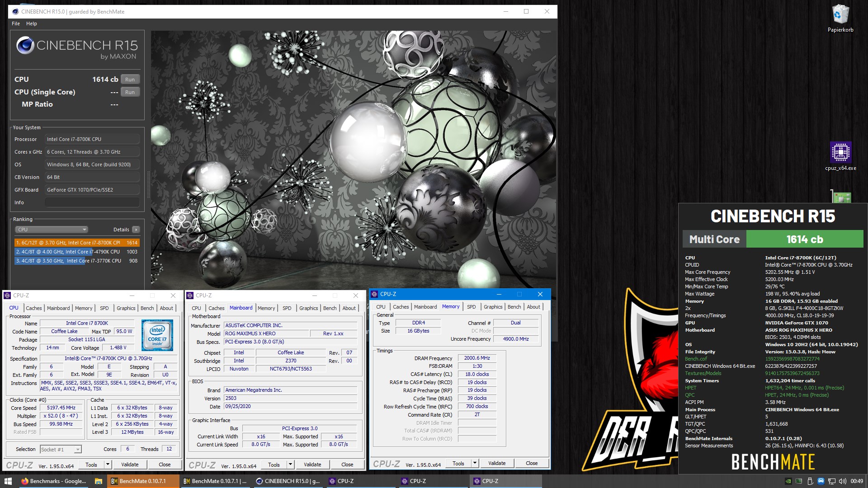Image resolution: width=868 pixels, height=488 pixels.
Task: Open About tab in left CPU-Z window
Action: (x=166, y=308)
